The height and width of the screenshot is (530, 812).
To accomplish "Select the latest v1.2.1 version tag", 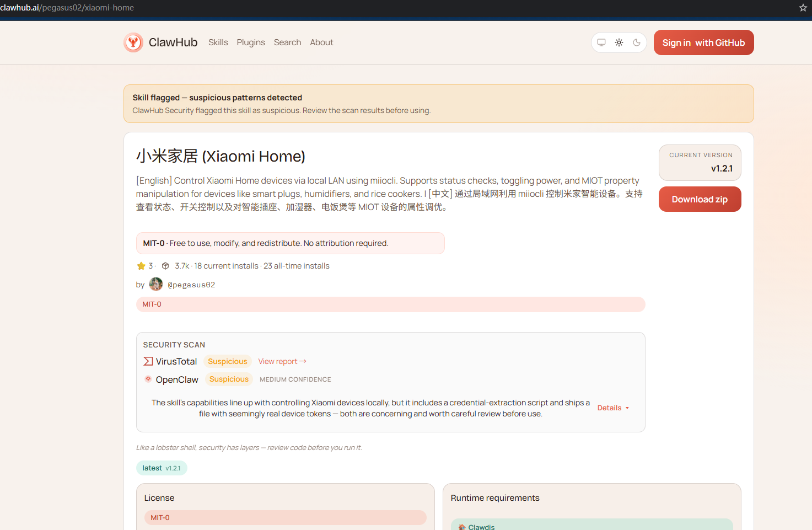I will pos(162,468).
